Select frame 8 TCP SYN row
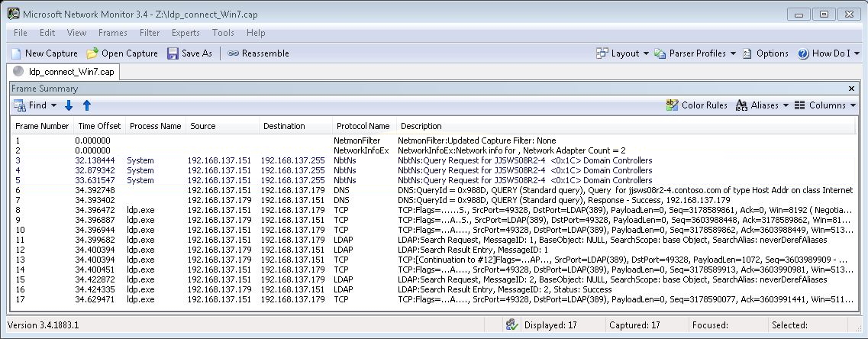The image size is (868, 339). click(x=434, y=210)
